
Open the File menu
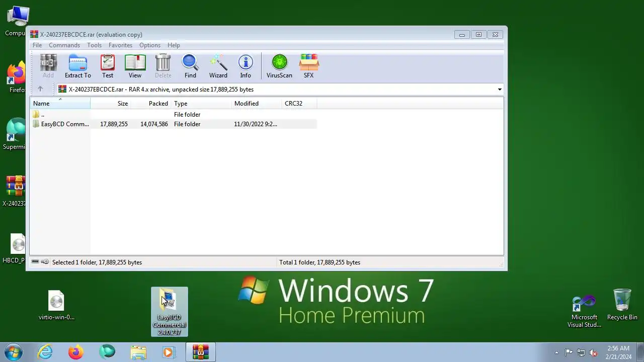(37, 45)
